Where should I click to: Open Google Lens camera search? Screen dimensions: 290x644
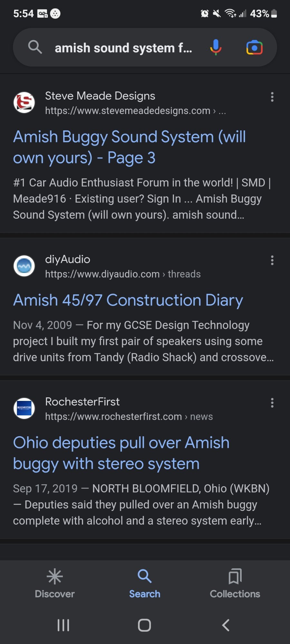254,48
